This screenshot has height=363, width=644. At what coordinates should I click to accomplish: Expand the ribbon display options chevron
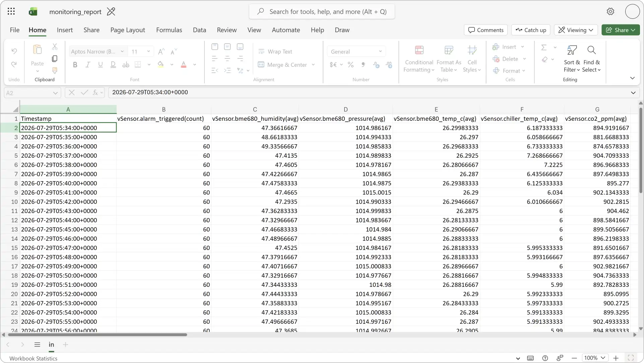click(632, 78)
